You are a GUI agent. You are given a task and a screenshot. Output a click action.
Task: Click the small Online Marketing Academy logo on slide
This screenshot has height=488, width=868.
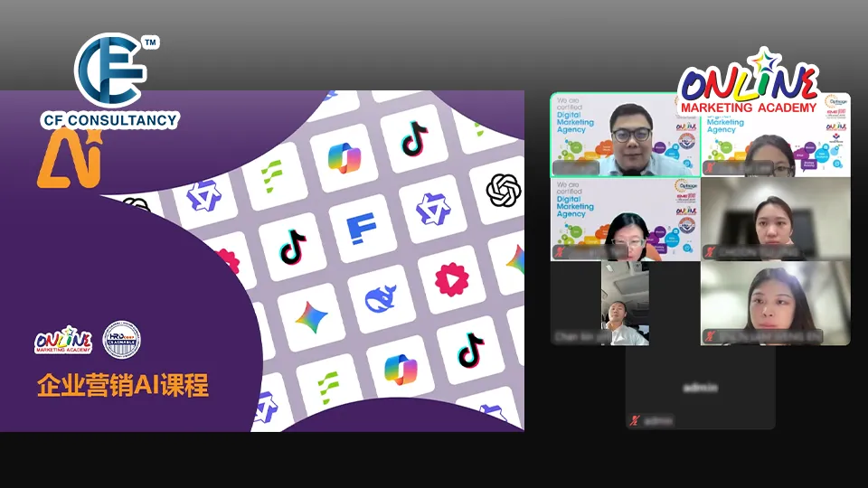click(64, 340)
